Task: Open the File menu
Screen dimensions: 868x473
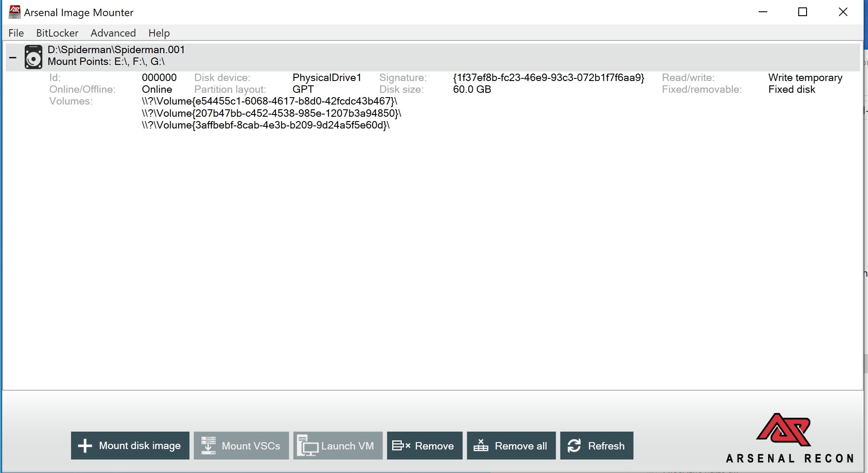Action: point(16,33)
